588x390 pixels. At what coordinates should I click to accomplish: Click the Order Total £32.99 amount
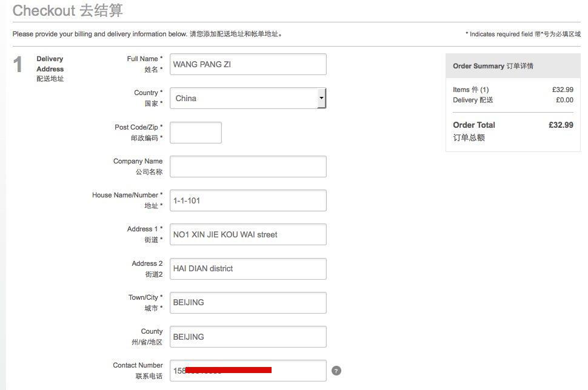coord(561,125)
